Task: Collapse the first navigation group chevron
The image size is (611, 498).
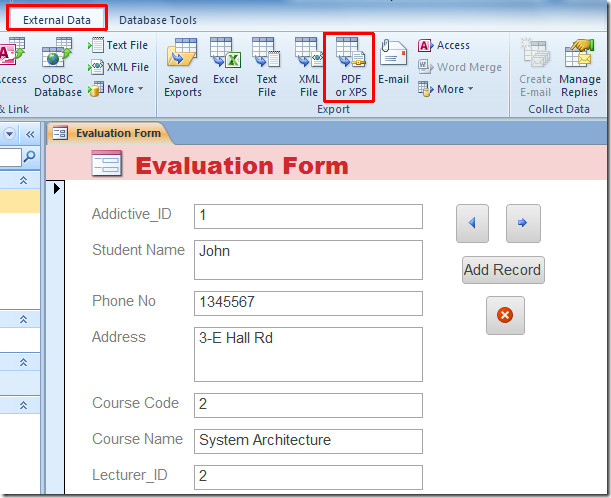Action: pyautogui.click(x=23, y=180)
